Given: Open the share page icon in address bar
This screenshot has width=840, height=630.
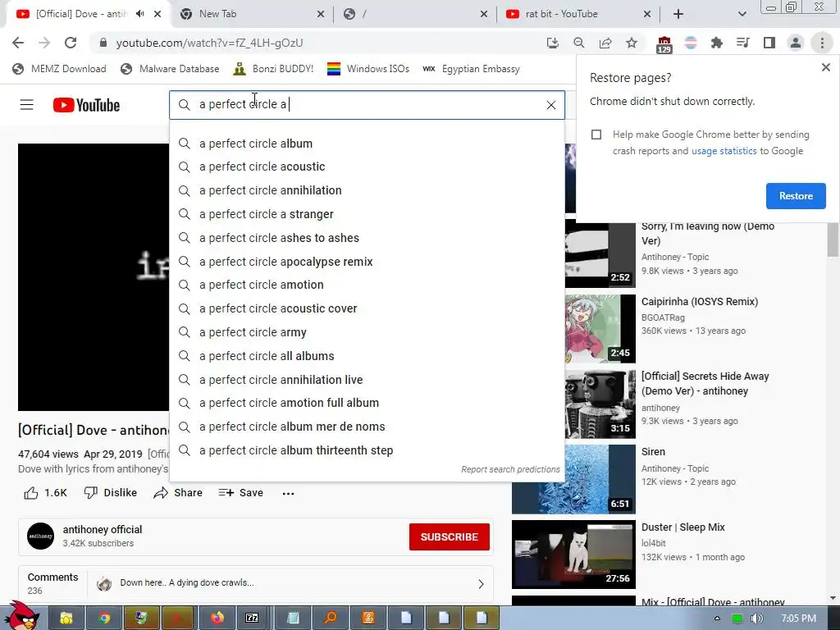Looking at the screenshot, I should pyautogui.click(x=605, y=43).
